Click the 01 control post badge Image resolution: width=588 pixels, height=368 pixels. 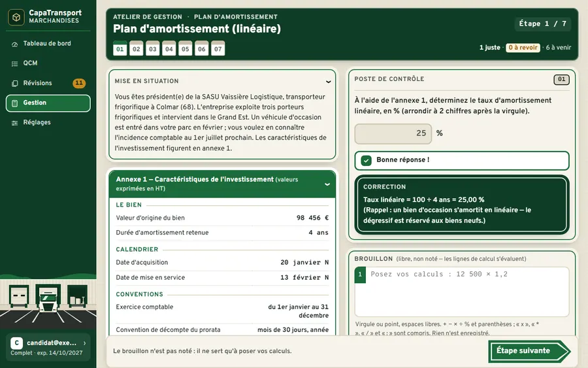coord(561,79)
